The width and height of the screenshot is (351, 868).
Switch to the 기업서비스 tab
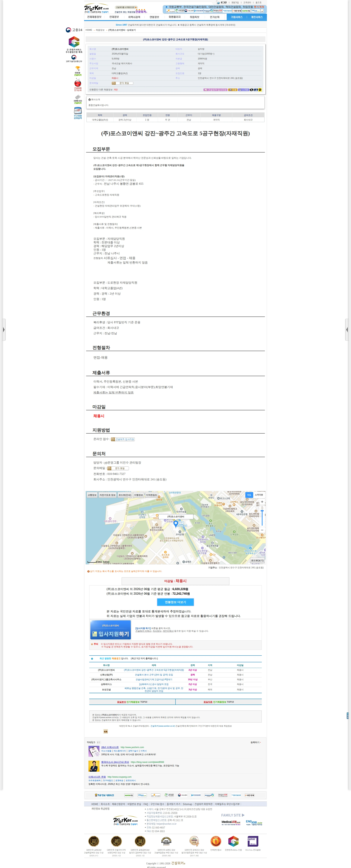tap(237, 17)
